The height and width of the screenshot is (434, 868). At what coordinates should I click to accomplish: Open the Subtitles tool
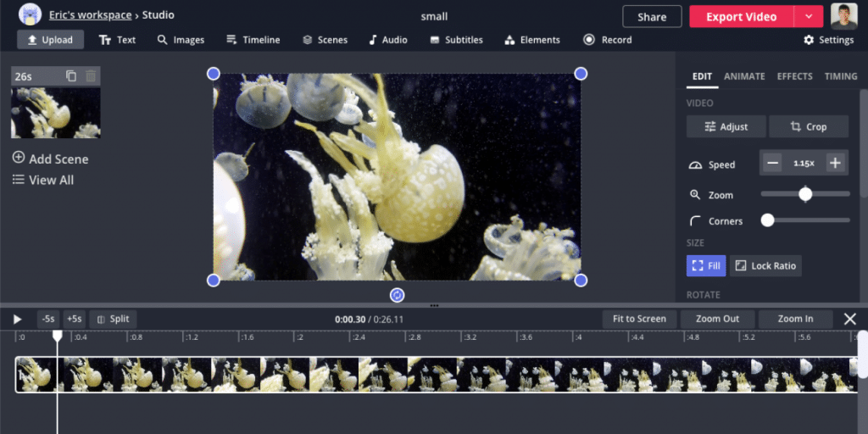[457, 40]
